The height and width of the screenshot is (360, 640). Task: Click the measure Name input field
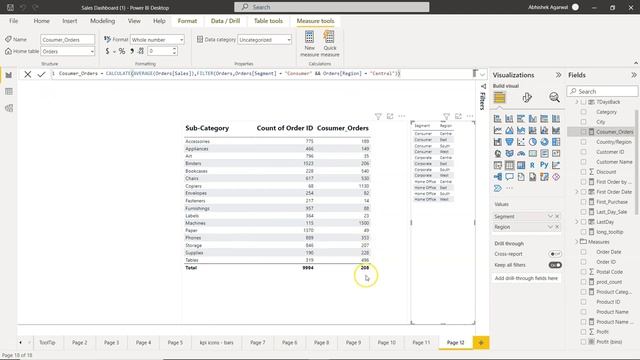(x=68, y=40)
